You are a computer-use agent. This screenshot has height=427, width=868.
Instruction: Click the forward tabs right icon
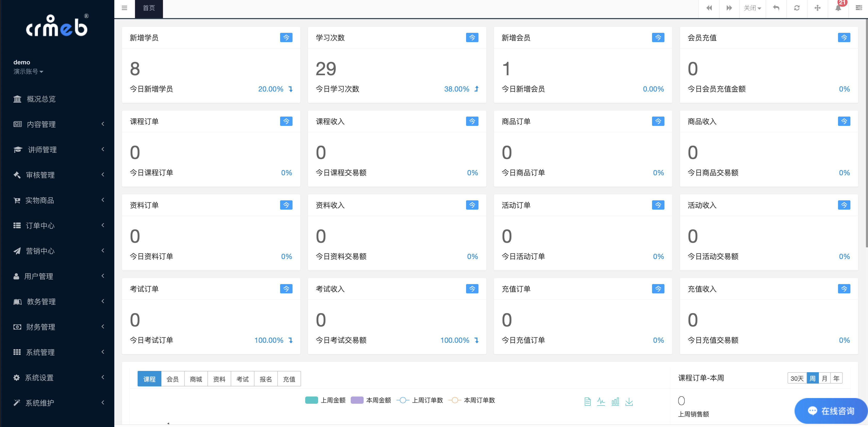[729, 8]
